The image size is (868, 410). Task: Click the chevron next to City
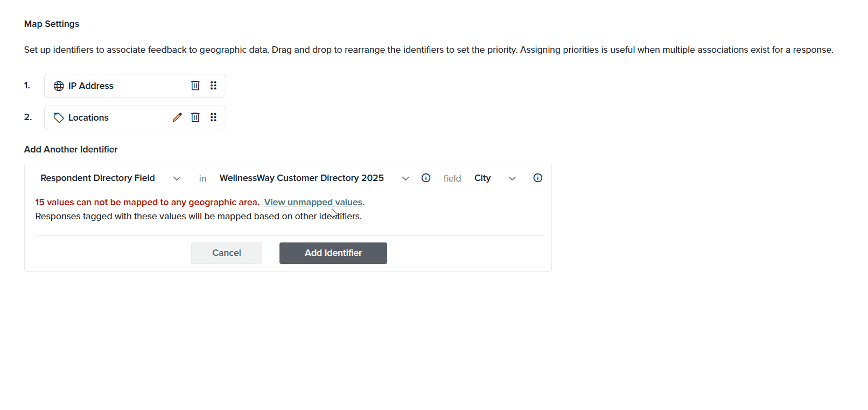pyautogui.click(x=512, y=178)
